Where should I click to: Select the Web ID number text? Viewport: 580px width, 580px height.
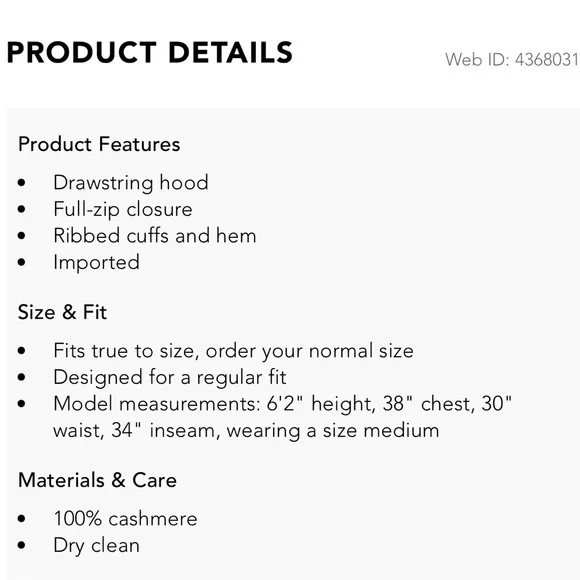pos(512,60)
